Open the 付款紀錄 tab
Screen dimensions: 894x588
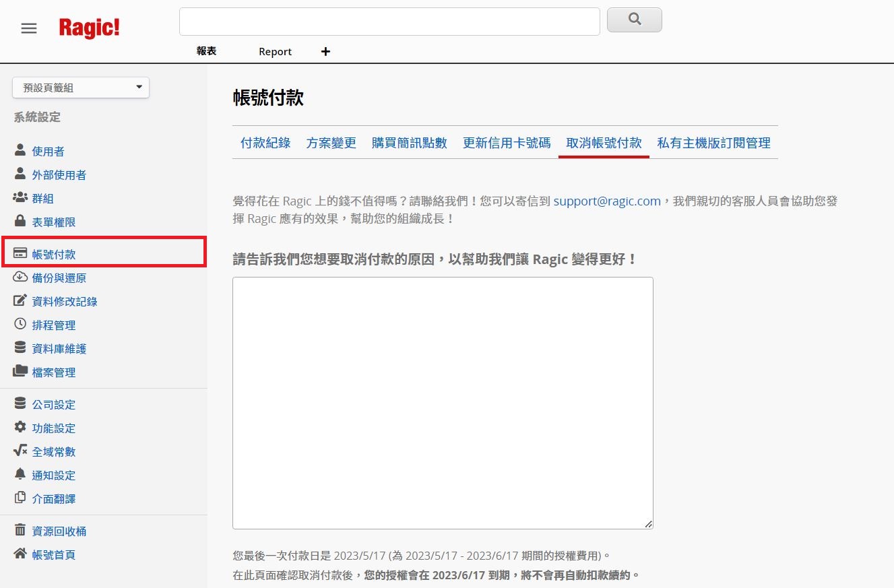point(265,143)
